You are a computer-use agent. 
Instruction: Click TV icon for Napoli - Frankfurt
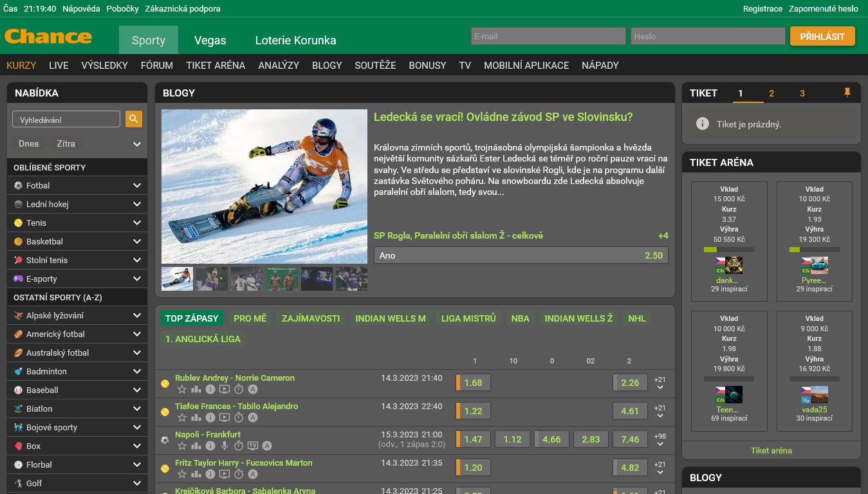pyautogui.click(x=253, y=446)
